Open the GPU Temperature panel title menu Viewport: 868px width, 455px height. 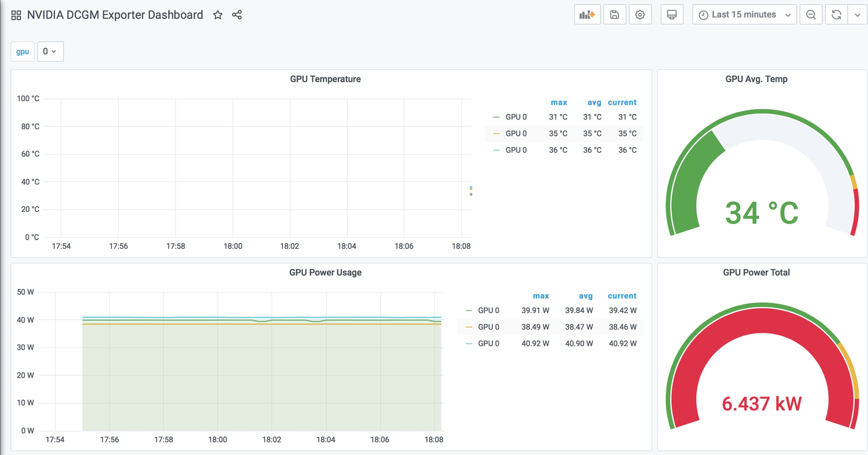[325, 79]
